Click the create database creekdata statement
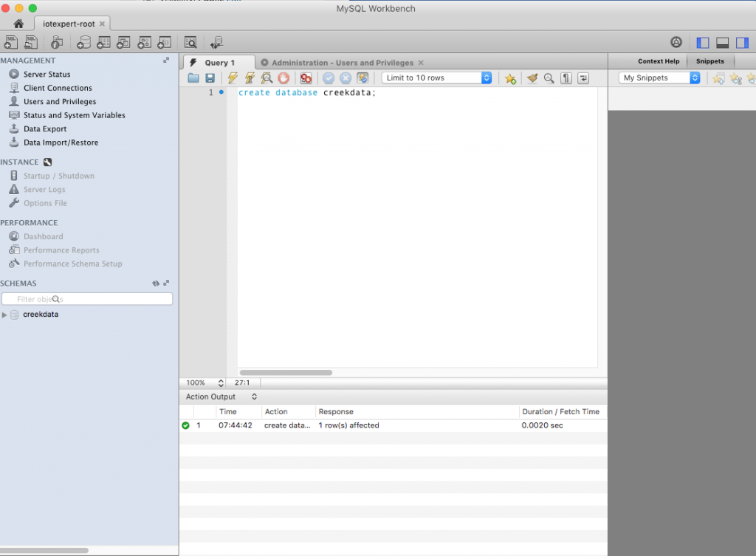756x556 pixels. (x=306, y=92)
